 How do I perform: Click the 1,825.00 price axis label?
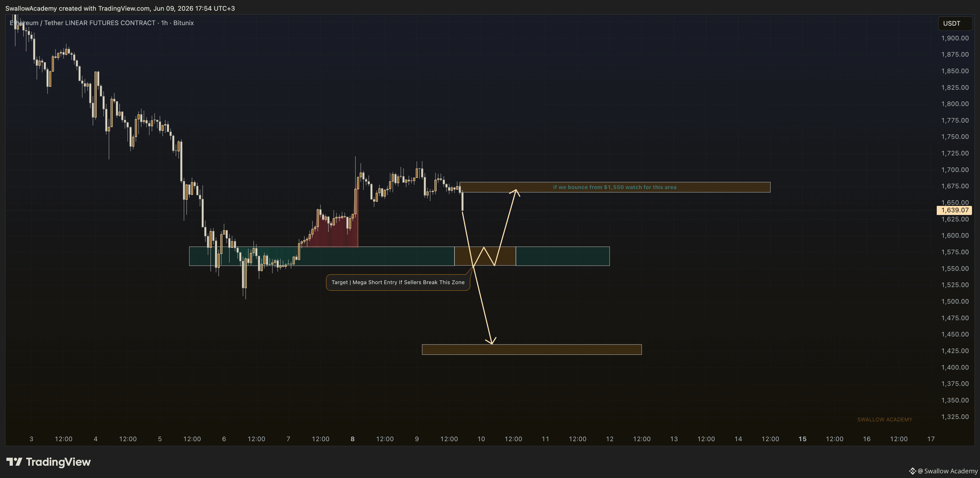[x=955, y=88]
